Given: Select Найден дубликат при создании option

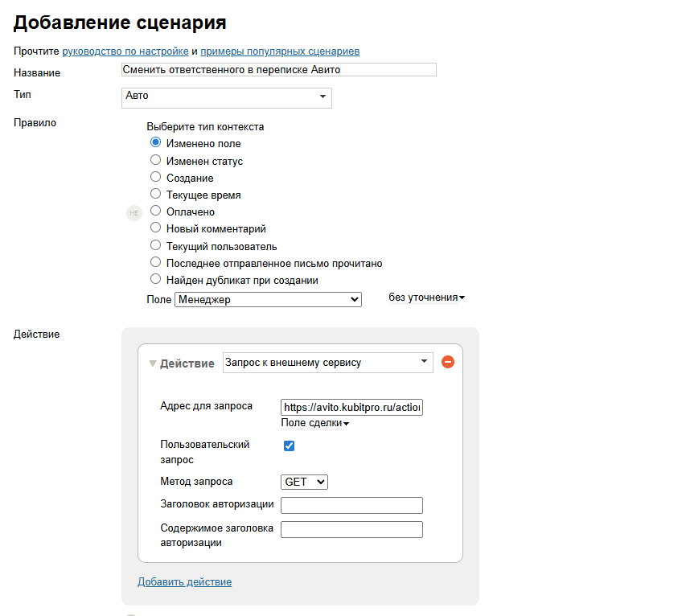Looking at the screenshot, I should pos(156,280).
